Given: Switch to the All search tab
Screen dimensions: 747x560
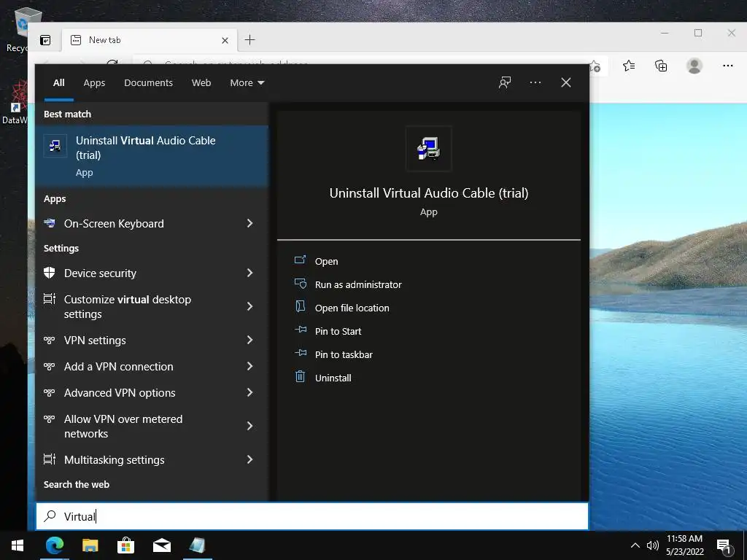Looking at the screenshot, I should point(58,83).
